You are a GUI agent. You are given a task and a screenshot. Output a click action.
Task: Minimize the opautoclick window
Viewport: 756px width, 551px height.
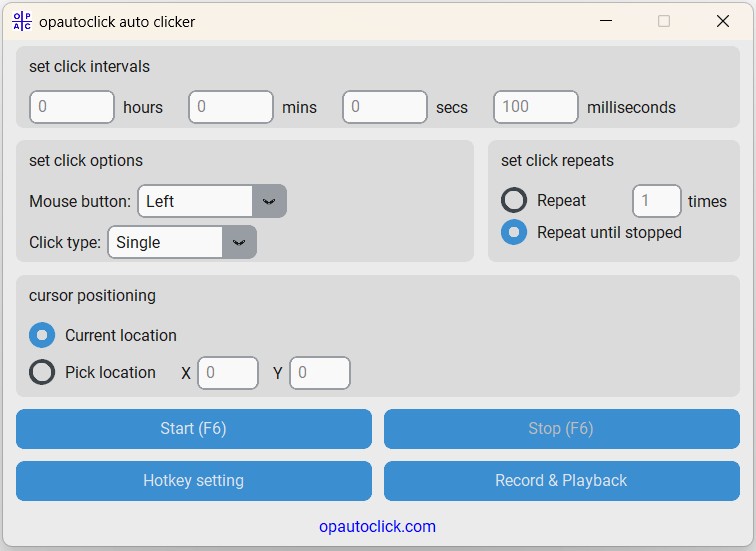coord(606,21)
